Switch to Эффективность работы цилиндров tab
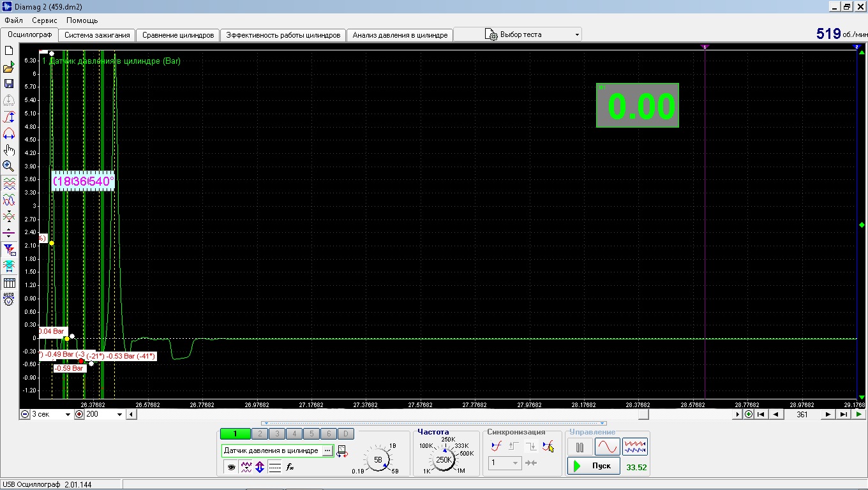The width and height of the screenshot is (868, 490). (283, 35)
